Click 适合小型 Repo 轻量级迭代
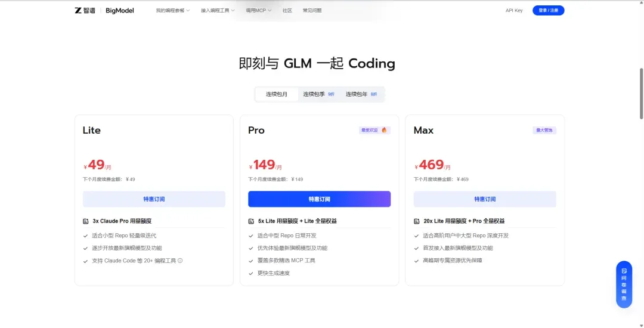The image size is (644, 328). coord(124,236)
